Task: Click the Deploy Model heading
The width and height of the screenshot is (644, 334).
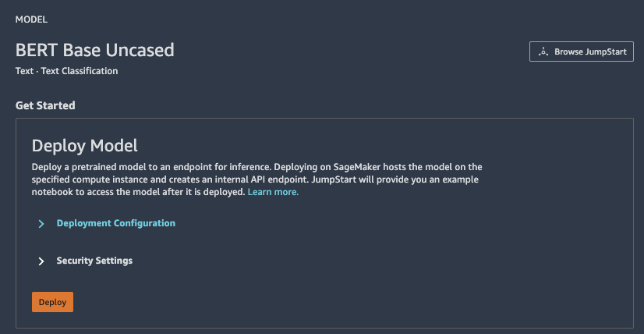Action: coord(84,145)
